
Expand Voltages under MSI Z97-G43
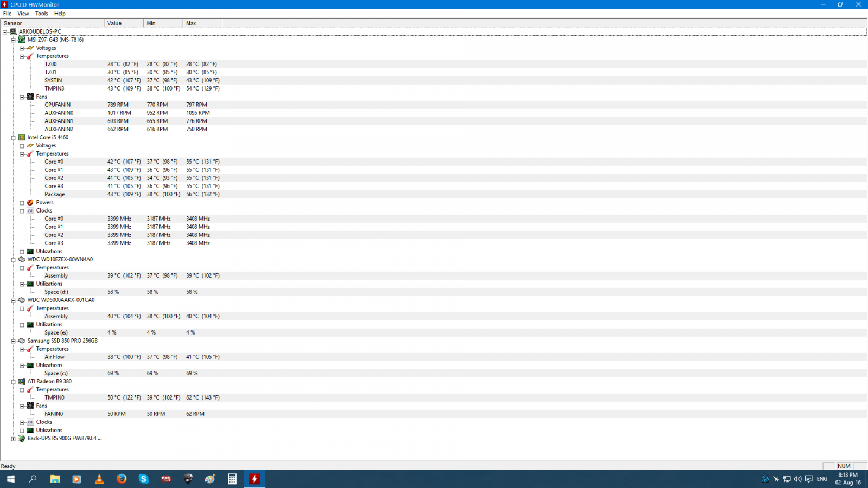(22, 48)
